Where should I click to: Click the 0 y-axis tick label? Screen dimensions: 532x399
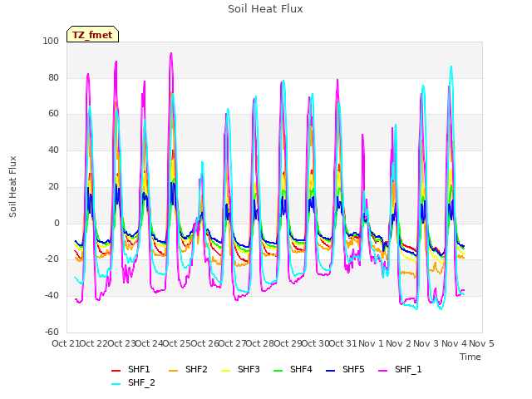[57, 224]
